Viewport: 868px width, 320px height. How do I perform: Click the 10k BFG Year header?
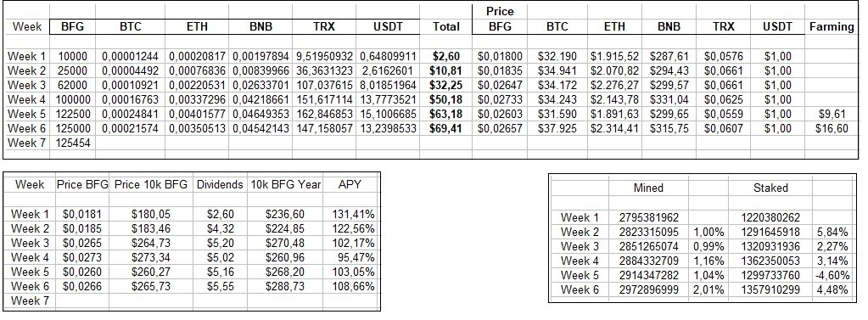pyautogui.click(x=285, y=185)
